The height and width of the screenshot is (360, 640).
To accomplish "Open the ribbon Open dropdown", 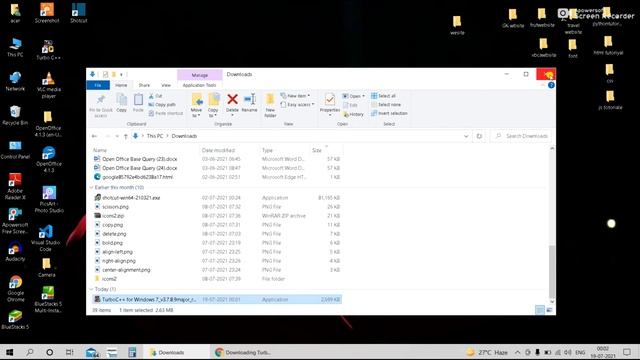I will click(353, 96).
